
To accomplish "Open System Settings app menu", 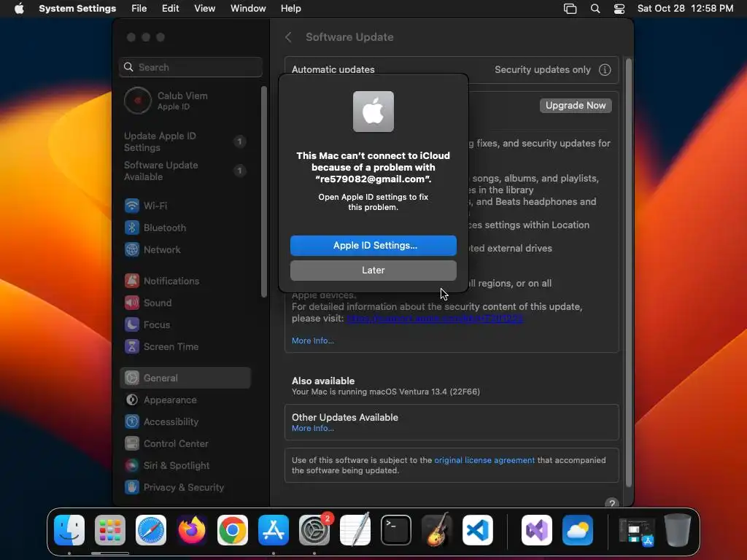I will click(x=77, y=9).
